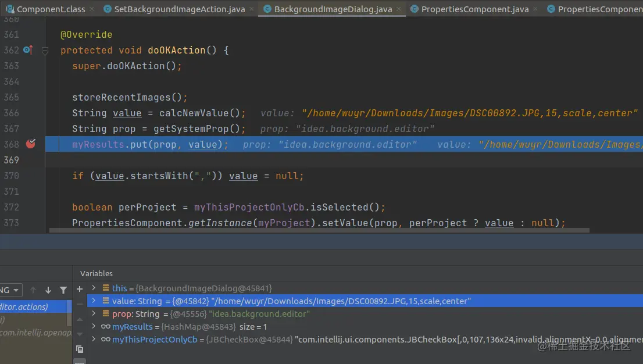Close the SetBackgroundImageAction.java tab

[x=251, y=9]
